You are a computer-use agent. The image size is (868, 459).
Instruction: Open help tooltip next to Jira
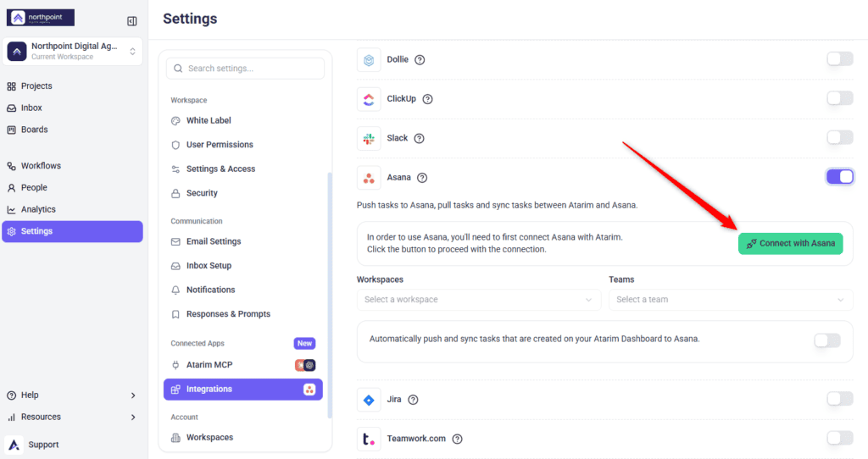(413, 400)
